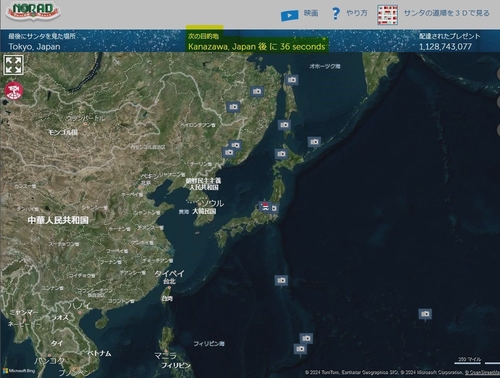Click the 配達されたプレゼント gift counter

(x=449, y=42)
